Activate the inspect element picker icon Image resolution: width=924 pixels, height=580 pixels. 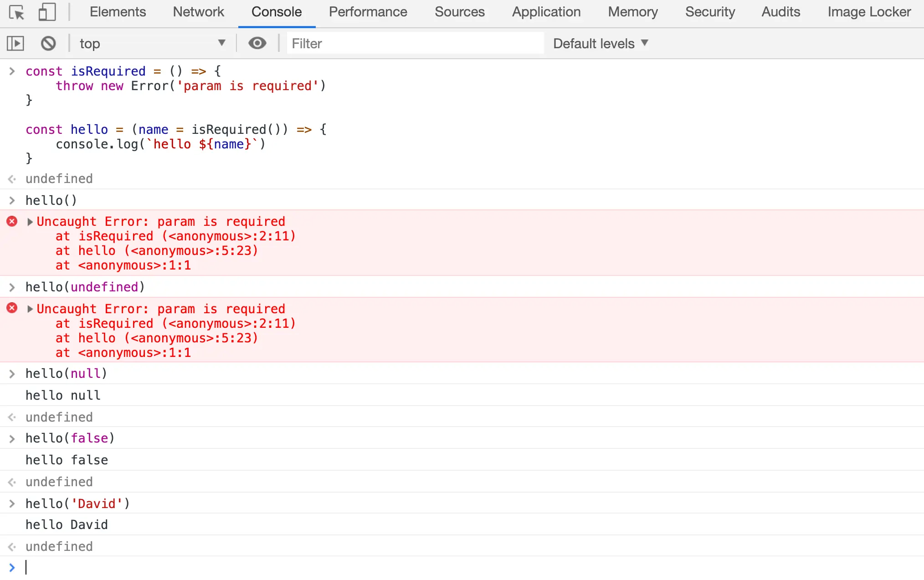click(17, 12)
